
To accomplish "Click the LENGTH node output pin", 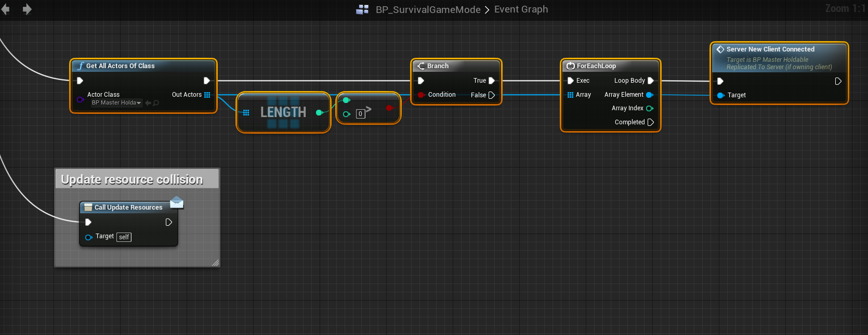I will [319, 112].
